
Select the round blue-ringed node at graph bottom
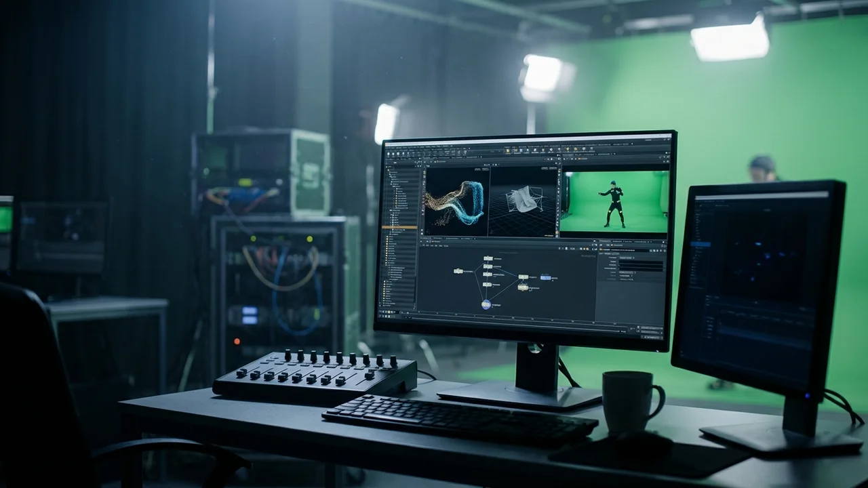coord(486,304)
